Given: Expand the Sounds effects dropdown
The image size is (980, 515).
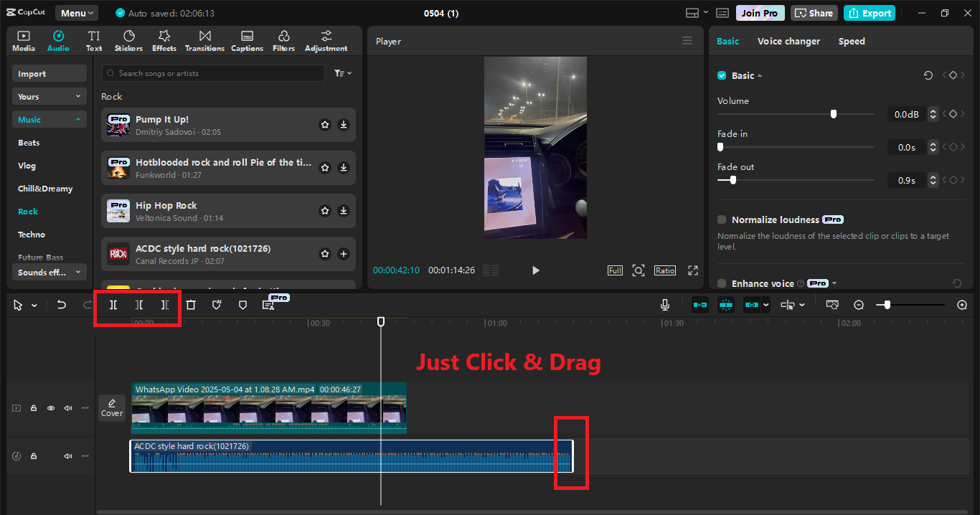Looking at the screenshot, I should pyautogui.click(x=49, y=273).
